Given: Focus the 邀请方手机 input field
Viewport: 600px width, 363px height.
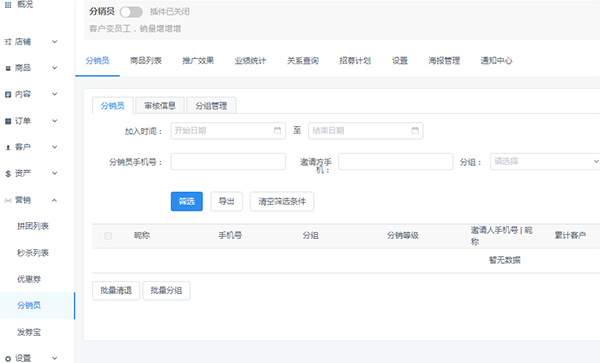Looking at the screenshot, I should [396, 161].
